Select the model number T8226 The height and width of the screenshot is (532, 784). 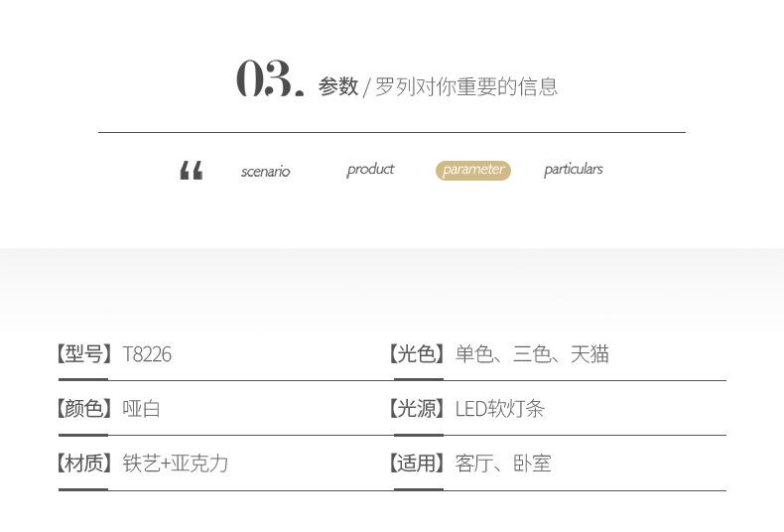click(147, 354)
